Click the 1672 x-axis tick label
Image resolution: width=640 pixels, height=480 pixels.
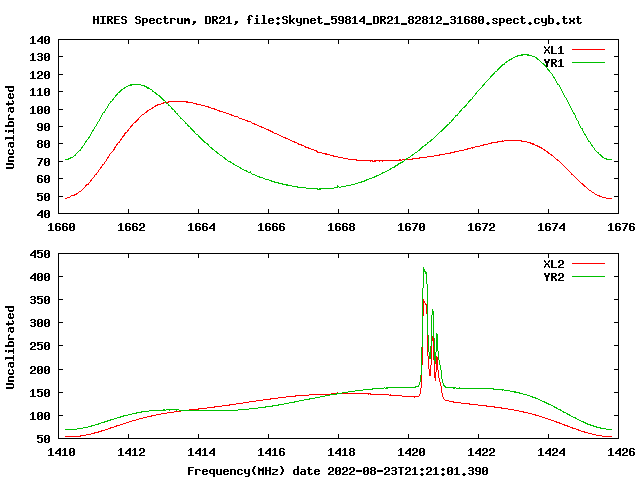tap(481, 227)
